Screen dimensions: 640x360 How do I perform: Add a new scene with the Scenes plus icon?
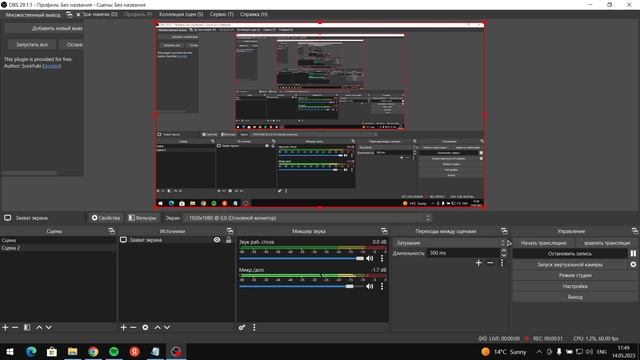pyautogui.click(x=5, y=327)
